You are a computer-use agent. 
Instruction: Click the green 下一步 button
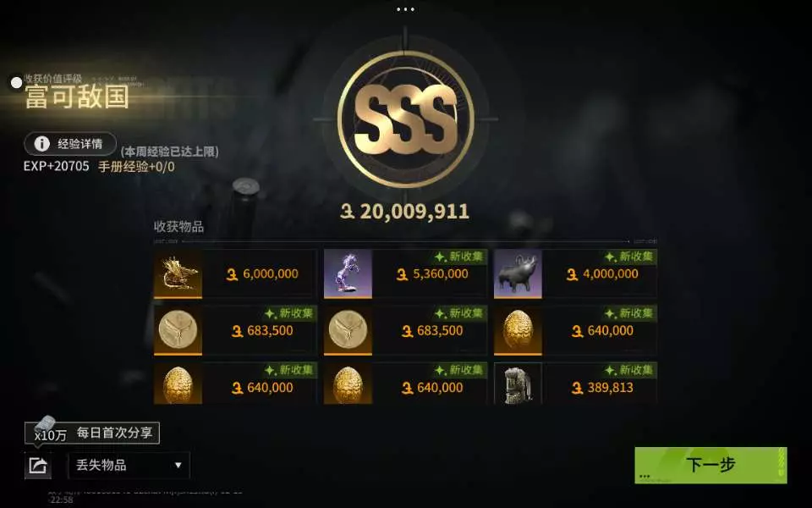click(710, 465)
